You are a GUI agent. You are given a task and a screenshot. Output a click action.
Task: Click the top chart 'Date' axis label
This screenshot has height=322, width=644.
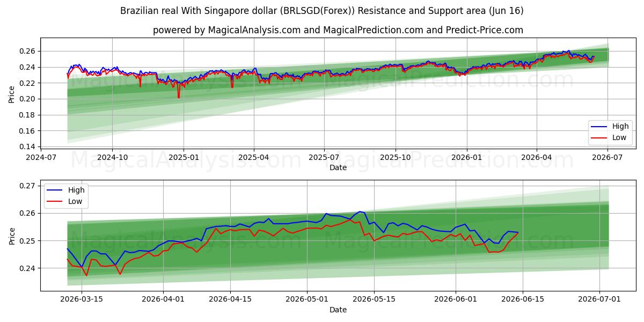coord(338,167)
